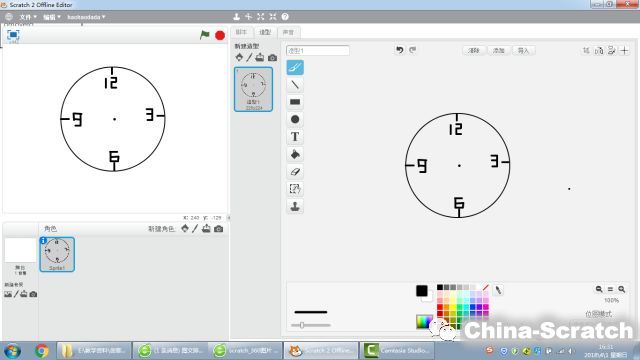Select the Line drawing tool
Image resolution: width=640 pixels, height=360 pixels.
coord(295,85)
